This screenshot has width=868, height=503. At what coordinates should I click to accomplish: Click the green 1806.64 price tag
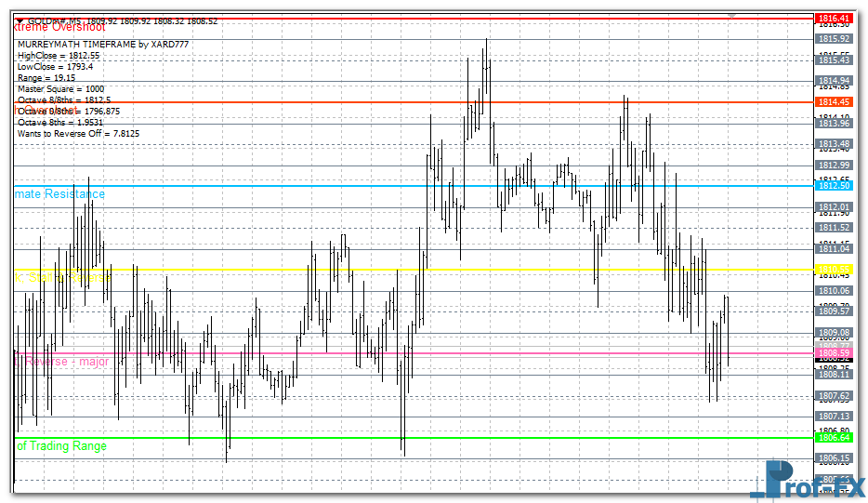tap(833, 437)
